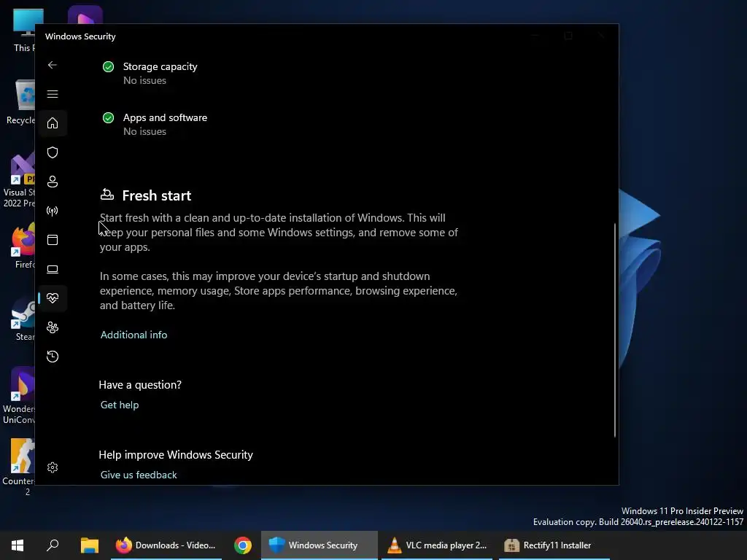Viewport: 747px width, 560px height.
Task: Open App & browser control icon
Action: (53, 239)
